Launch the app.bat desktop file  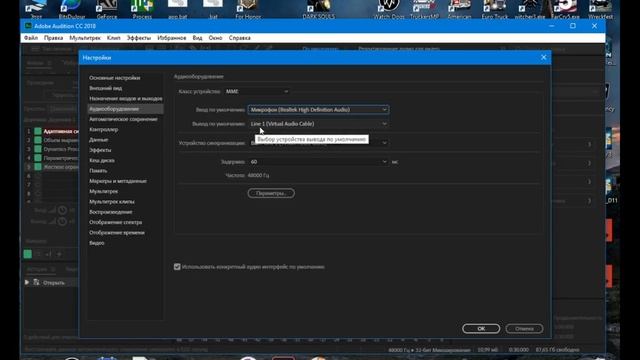(x=178, y=9)
